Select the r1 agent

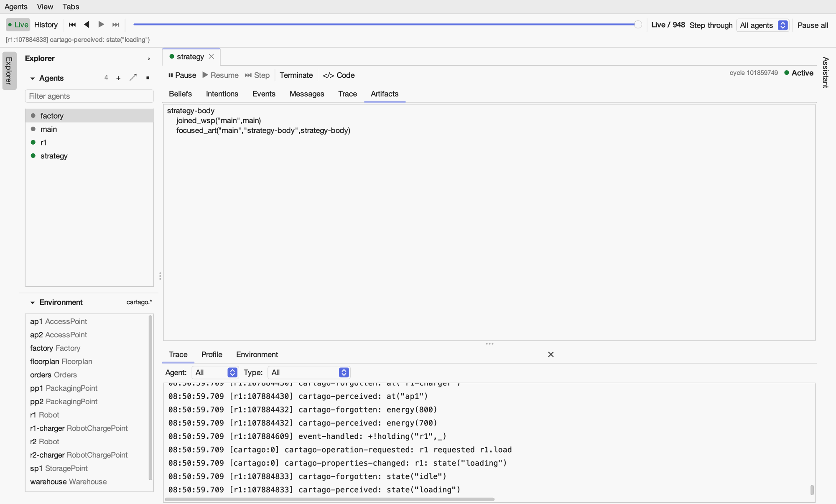[x=89, y=143]
